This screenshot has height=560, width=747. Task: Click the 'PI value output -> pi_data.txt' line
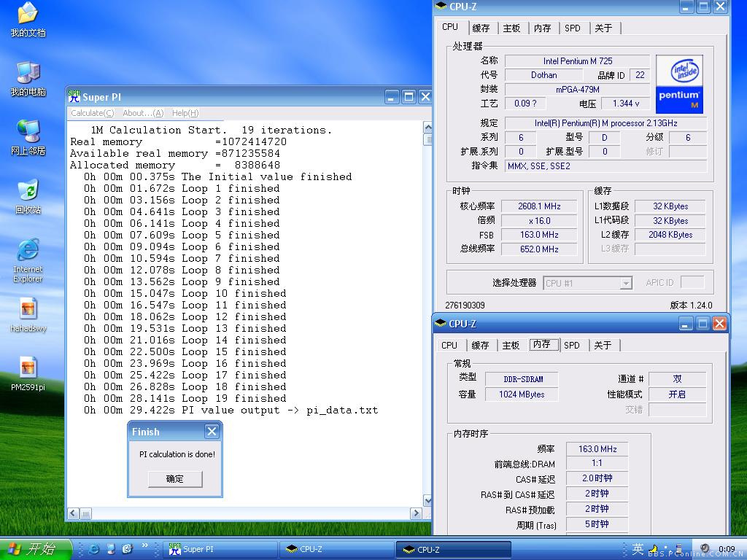(231, 411)
